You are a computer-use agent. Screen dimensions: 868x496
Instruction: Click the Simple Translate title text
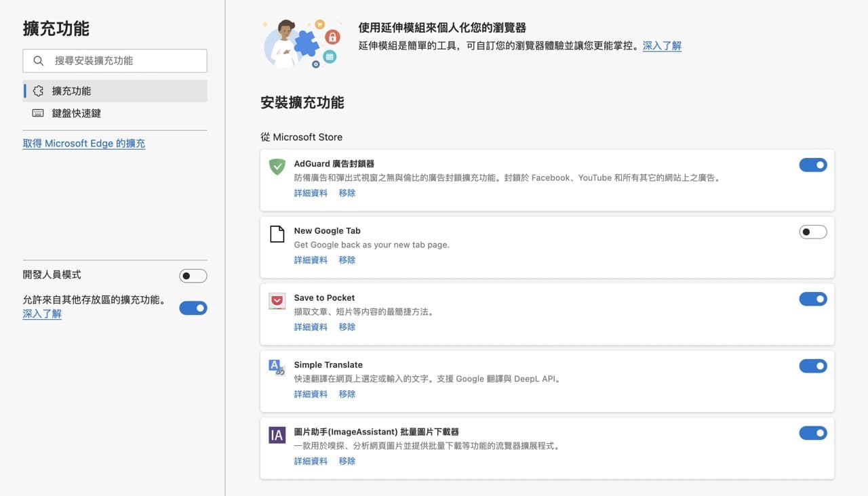(x=328, y=365)
